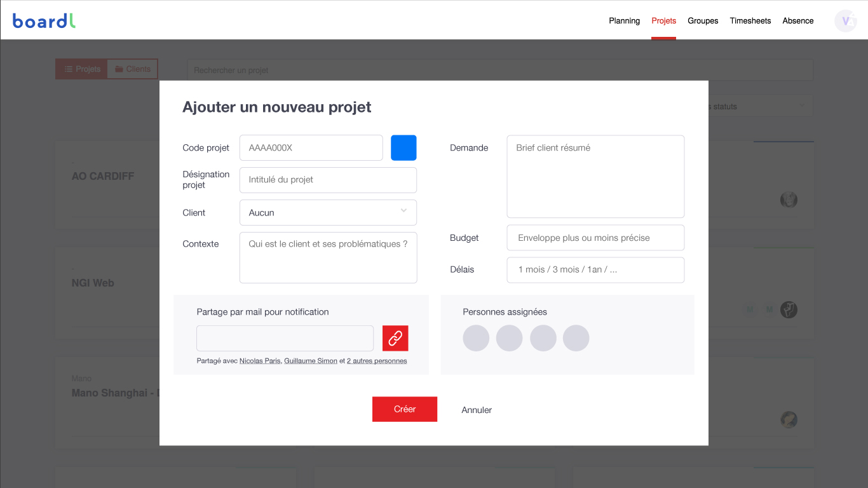The image size is (868, 488).
Task: Go to the Timesheets tab
Action: point(750,21)
